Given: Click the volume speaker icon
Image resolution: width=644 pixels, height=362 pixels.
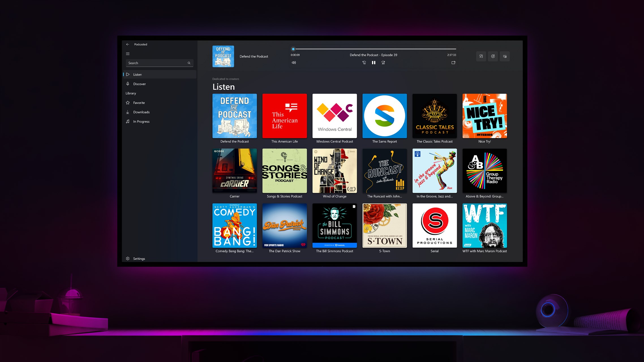Looking at the screenshot, I should pos(294,63).
